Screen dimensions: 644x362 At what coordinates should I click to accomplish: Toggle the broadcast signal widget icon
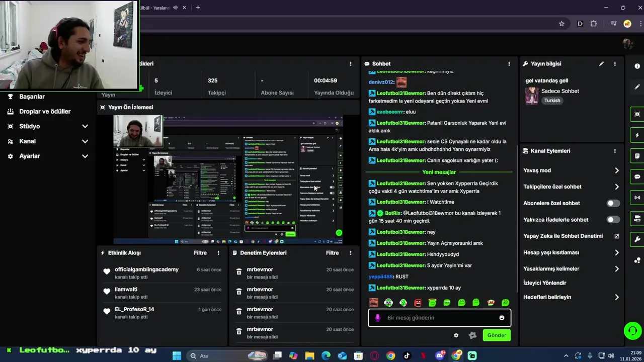click(x=637, y=198)
